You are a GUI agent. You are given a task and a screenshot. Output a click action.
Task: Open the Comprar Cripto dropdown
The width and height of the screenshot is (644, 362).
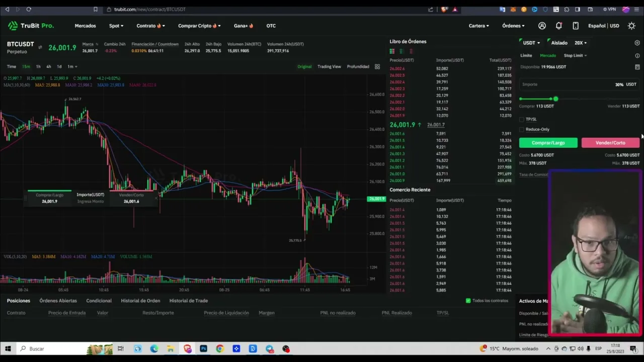click(x=199, y=26)
